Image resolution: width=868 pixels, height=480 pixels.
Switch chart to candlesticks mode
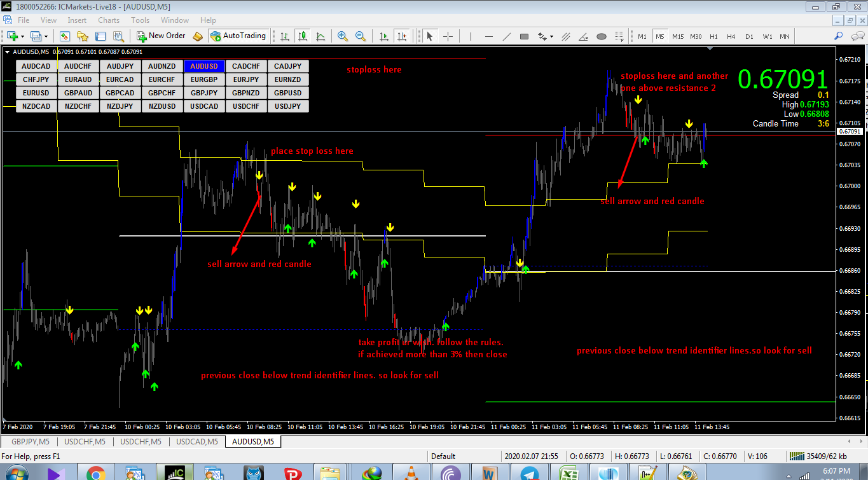[x=302, y=36]
